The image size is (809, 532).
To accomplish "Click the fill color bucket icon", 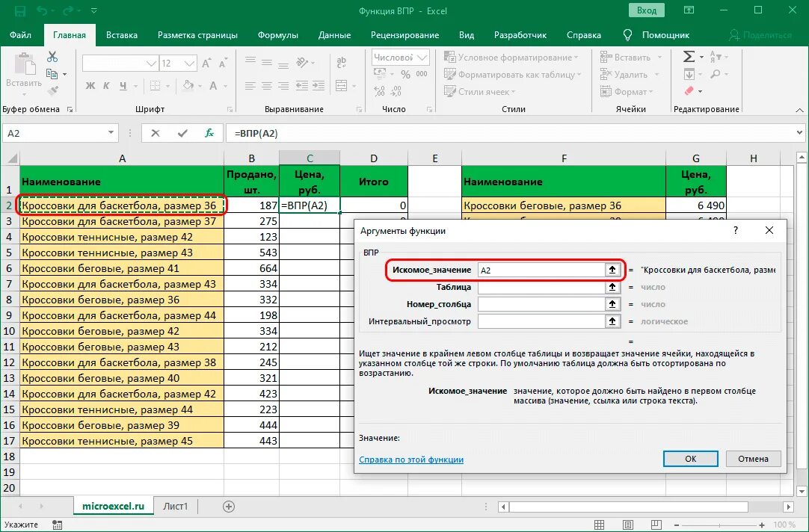I will click(188, 86).
